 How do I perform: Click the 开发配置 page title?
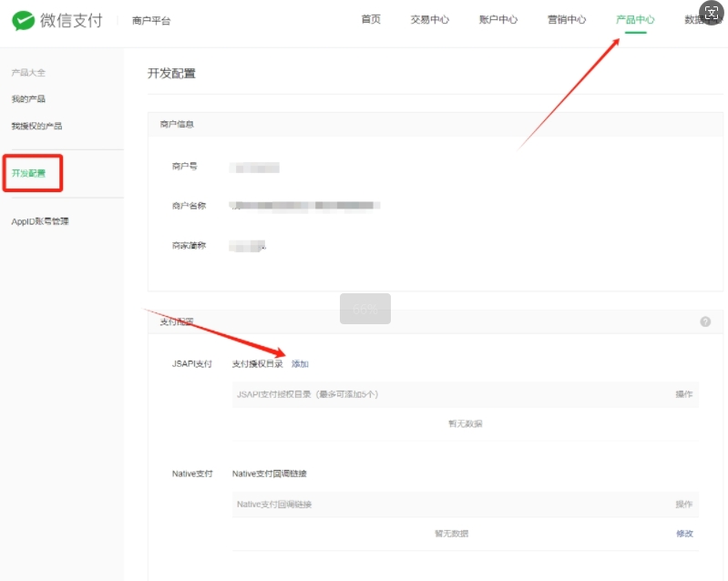[x=171, y=74]
